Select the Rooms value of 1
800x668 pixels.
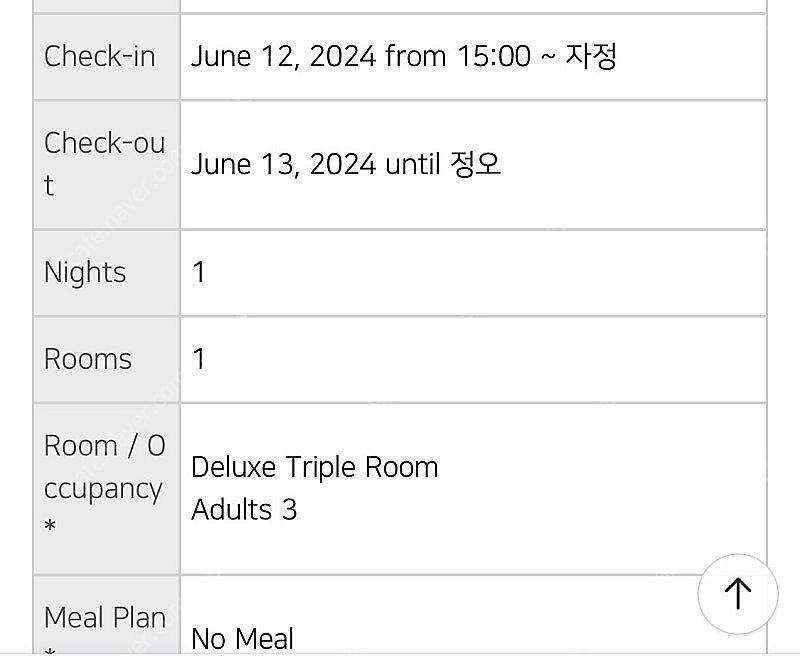click(198, 359)
